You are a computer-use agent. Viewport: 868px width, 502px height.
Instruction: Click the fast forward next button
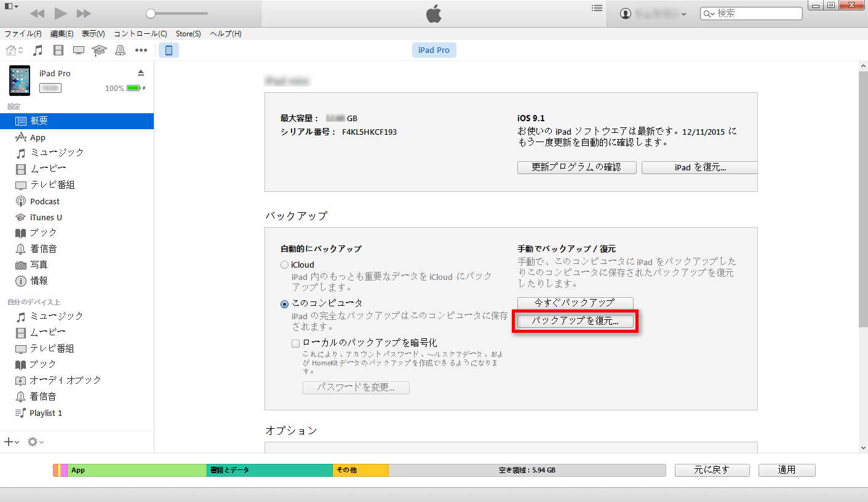84,13
